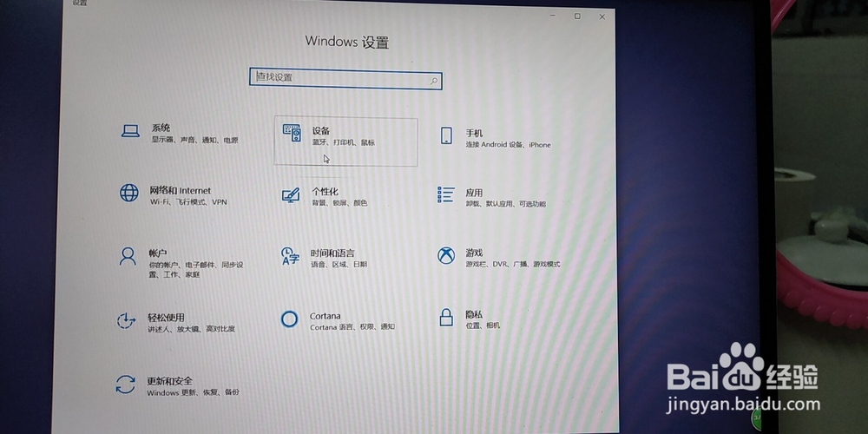
Task: Maximize the Settings window
Action: point(577,16)
